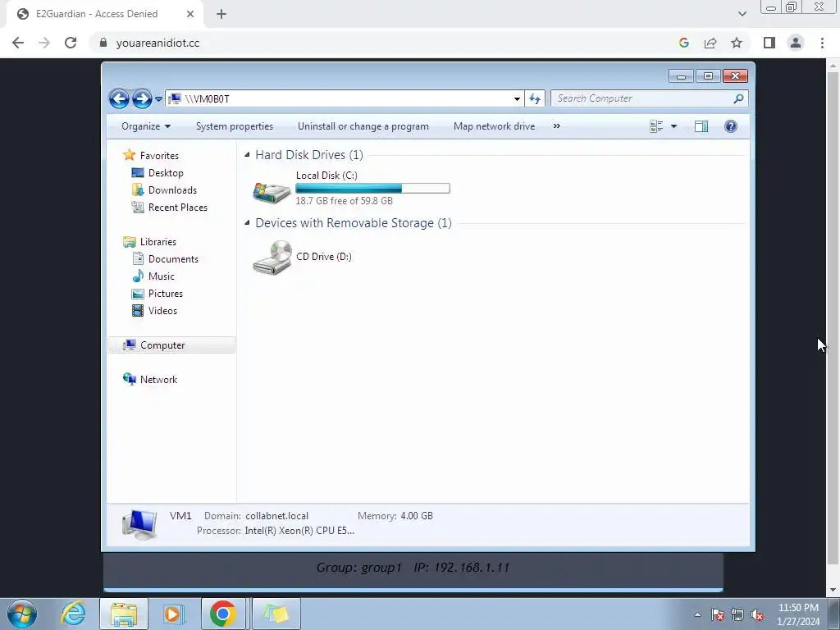Open Music library
The image size is (840, 630).
[x=162, y=276]
